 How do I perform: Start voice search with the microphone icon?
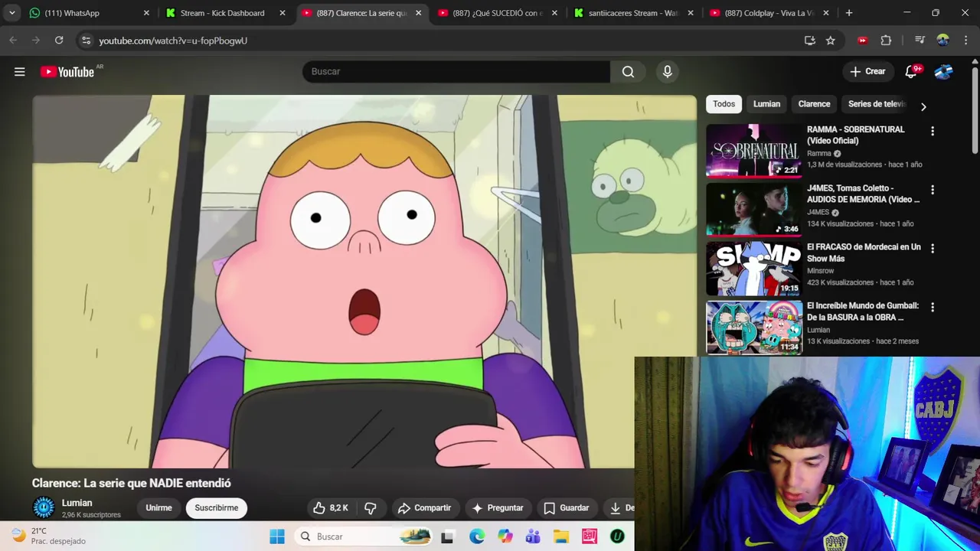[668, 71]
